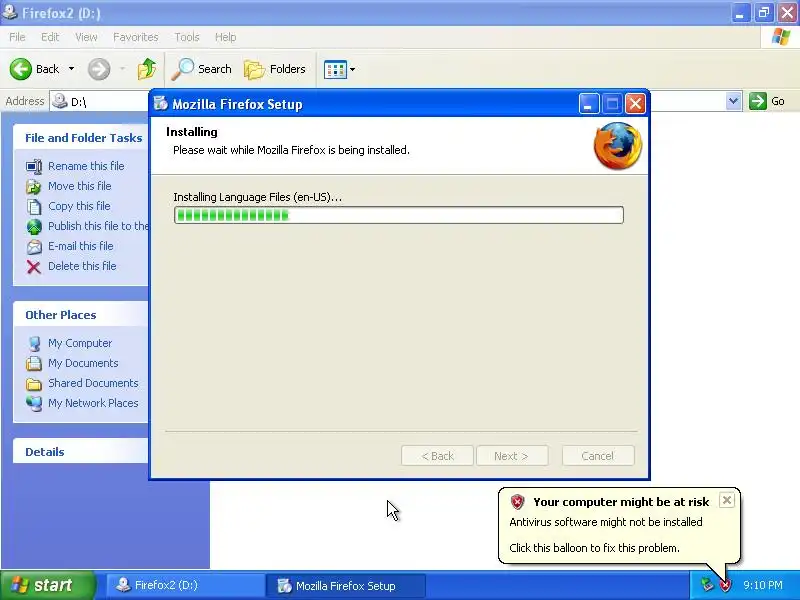Viewport: 800px width, 600px height.
Task: Click the Next > button in setup
Action: coord(512,456)
